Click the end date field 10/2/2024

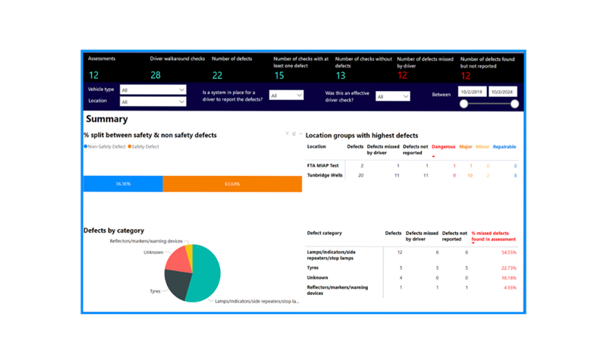pos(502,92)
